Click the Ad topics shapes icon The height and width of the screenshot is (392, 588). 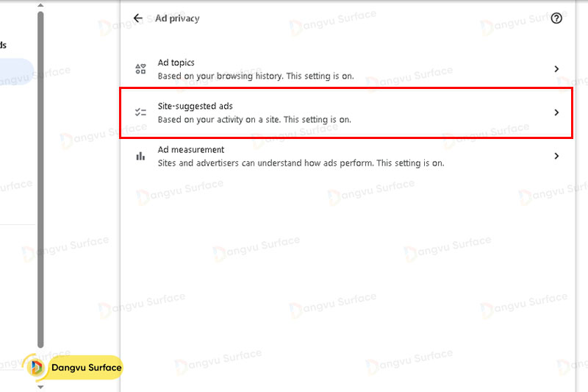(x=140, y=69)
